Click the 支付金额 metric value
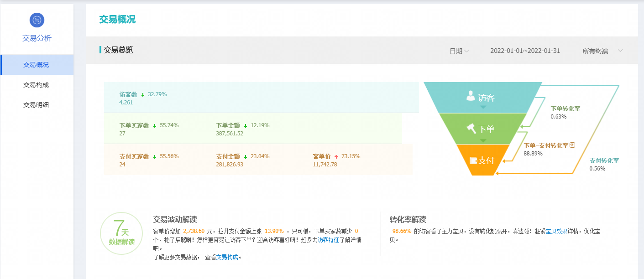Viewport: 644px width, 279px height. point(230,164)
